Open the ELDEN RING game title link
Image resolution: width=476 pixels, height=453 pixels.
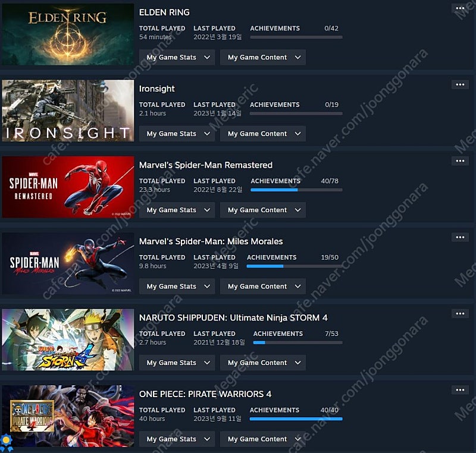164,12
